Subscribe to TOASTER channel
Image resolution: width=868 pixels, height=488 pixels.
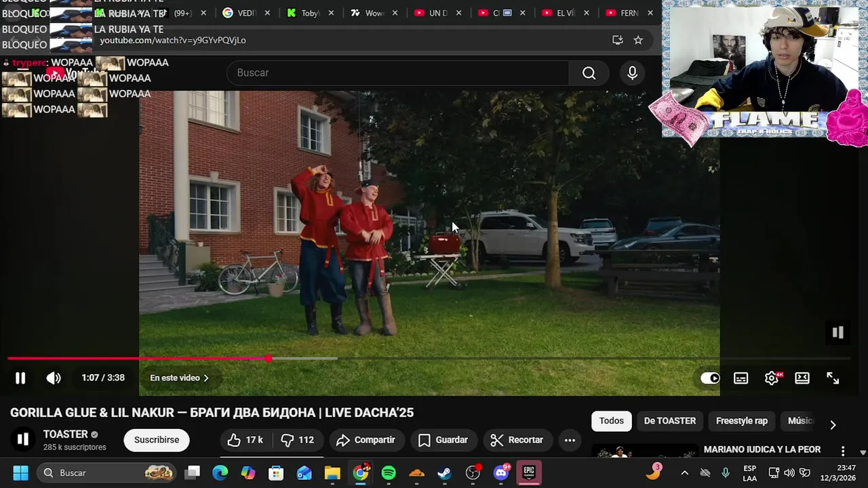(157, 440)
